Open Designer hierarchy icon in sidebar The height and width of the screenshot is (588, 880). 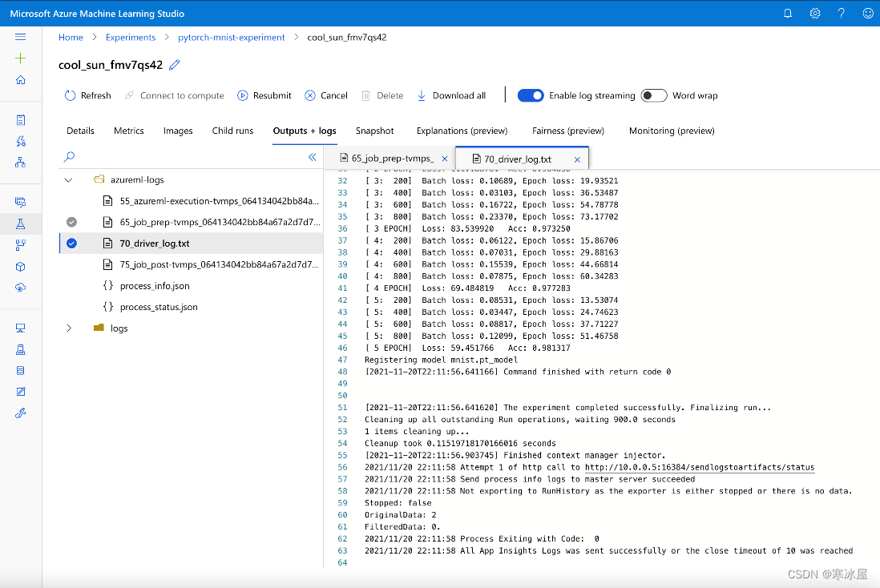click(21, 162)
